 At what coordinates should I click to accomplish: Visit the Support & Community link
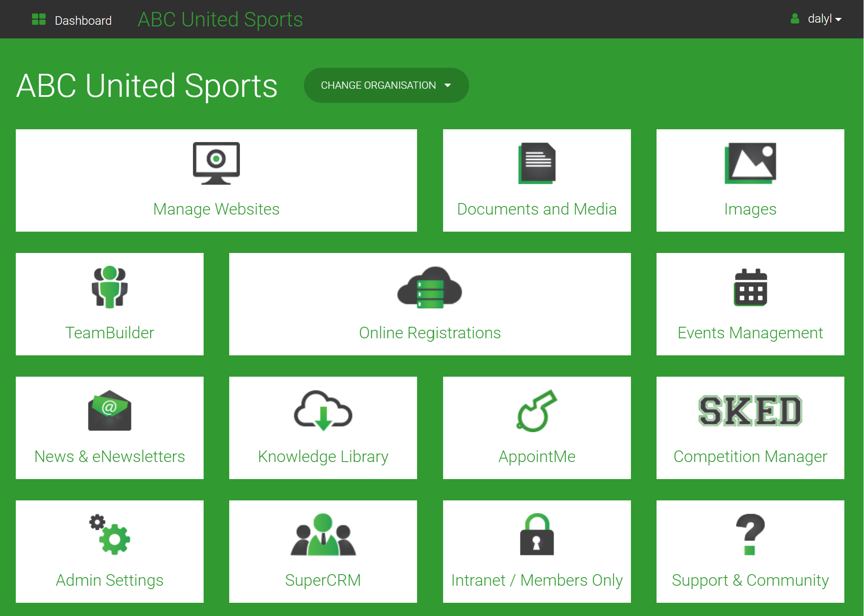pos(750,580)
